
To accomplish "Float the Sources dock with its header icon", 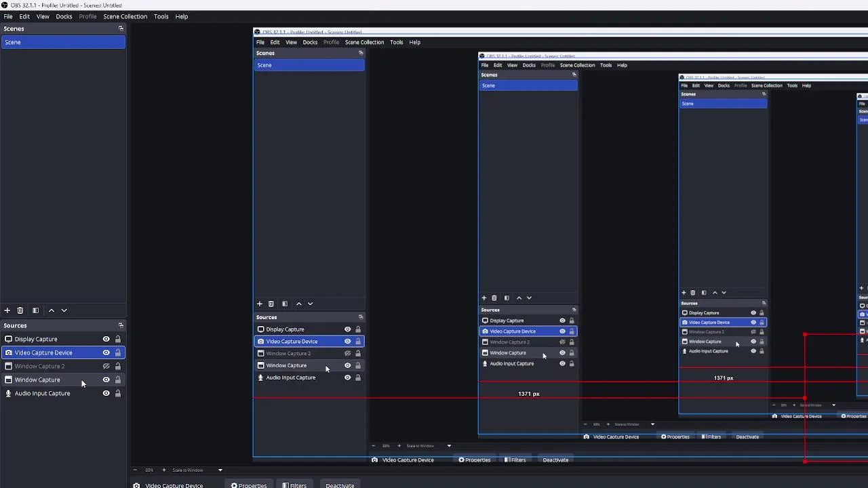I will 121,325.
